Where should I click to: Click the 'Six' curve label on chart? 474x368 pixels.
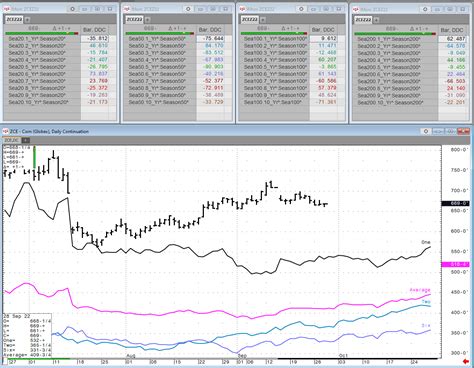[426, 325]
